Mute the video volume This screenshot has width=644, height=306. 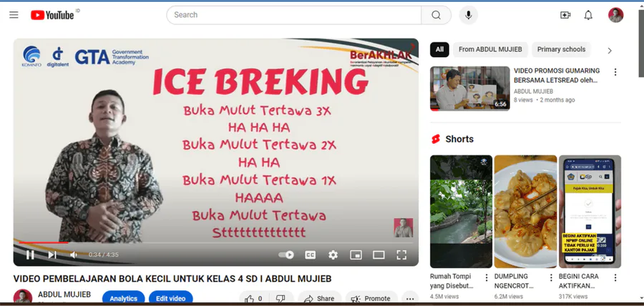(74, 255)
